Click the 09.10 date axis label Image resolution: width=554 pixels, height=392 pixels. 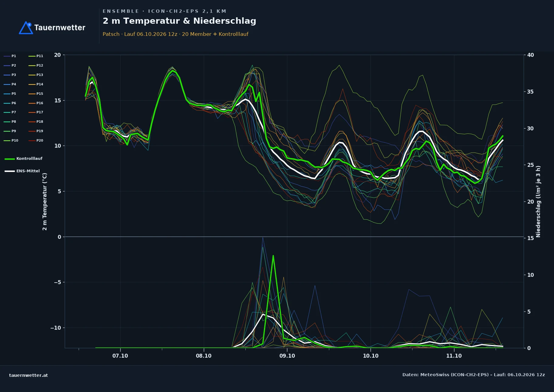287,356
